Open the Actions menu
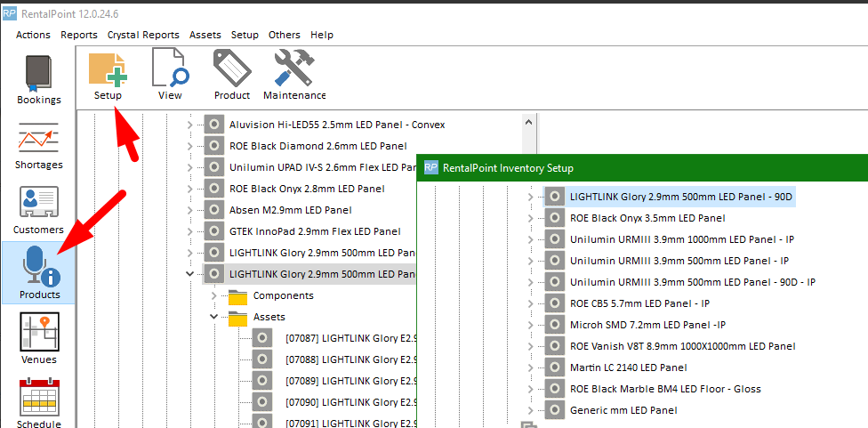The height and width of the screenshot is (428, 868). tap(33, 35)
